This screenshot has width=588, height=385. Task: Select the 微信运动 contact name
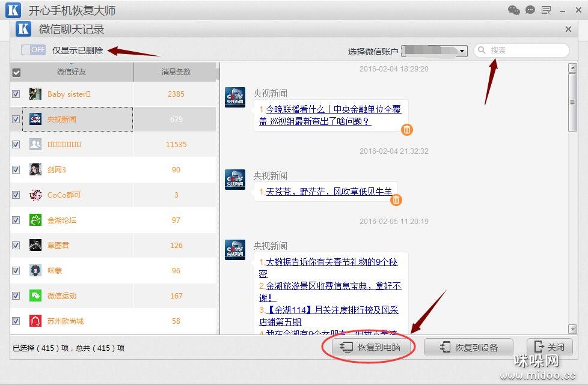point(61,296)
